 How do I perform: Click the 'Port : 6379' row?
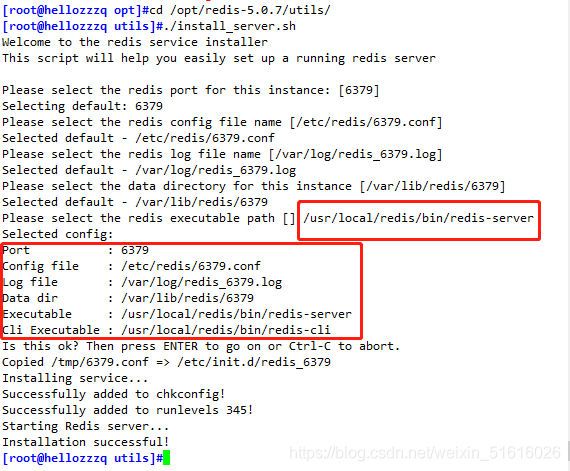pos(76,250)
